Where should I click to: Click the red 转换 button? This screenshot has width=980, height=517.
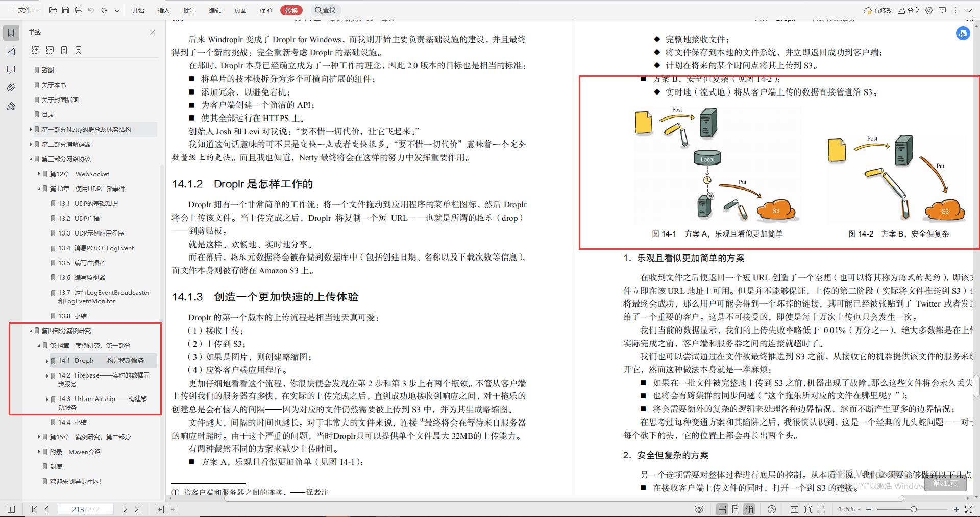(x=291, y=10)
